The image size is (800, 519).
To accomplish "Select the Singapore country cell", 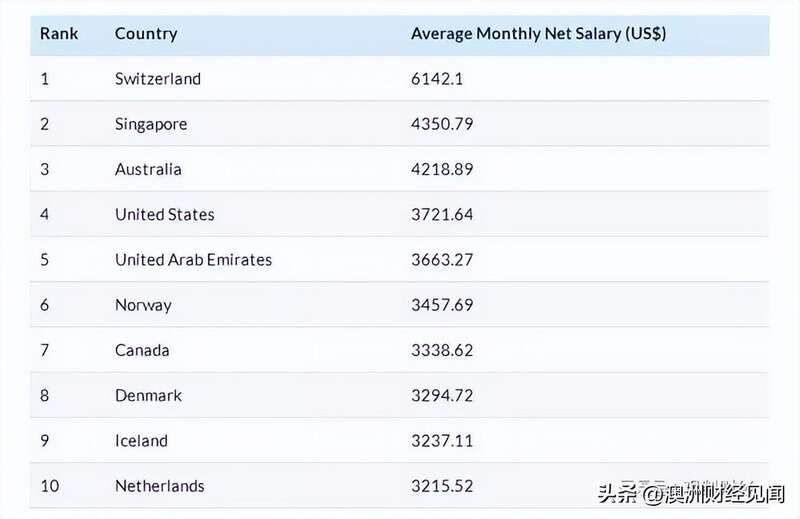I will pos(151,125).
